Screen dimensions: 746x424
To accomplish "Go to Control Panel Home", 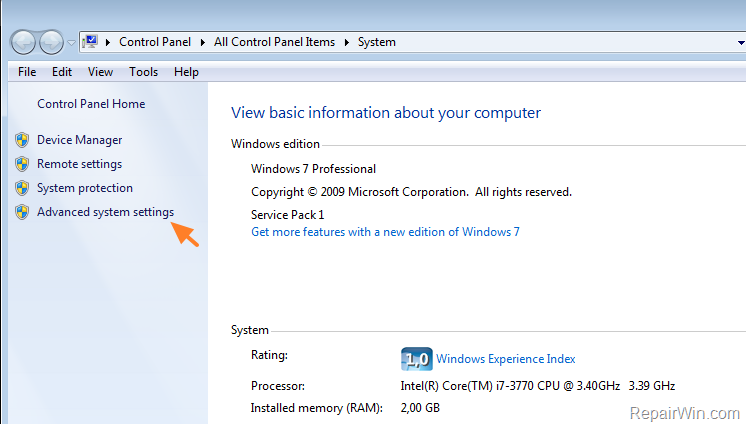I will click(91, 104).
